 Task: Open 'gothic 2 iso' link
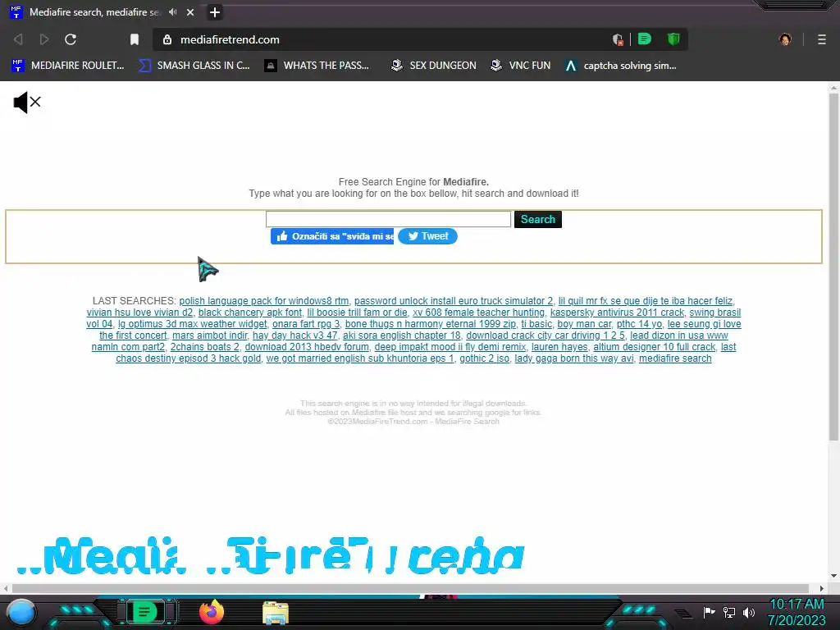coord(484,358)
